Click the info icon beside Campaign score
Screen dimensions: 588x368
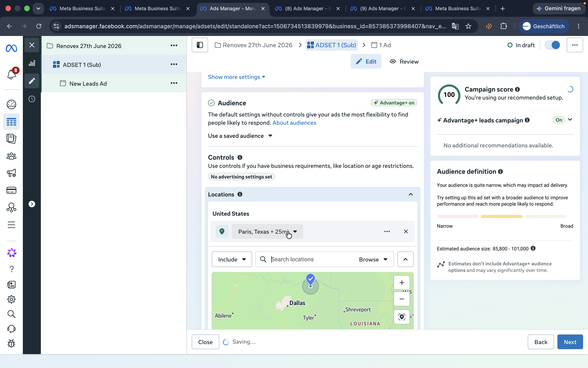tap(517, 89)
